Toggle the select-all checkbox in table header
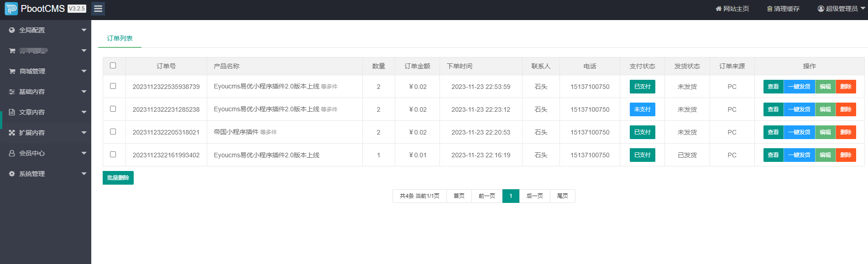Screen dimensions: 868x264 point(113,66)
